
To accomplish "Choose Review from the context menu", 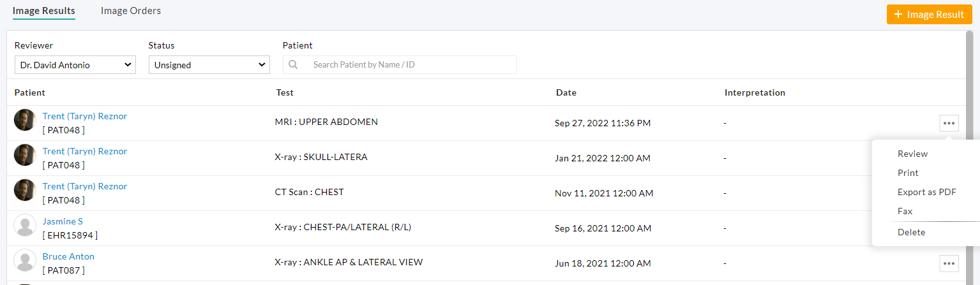I will (912, 154).
